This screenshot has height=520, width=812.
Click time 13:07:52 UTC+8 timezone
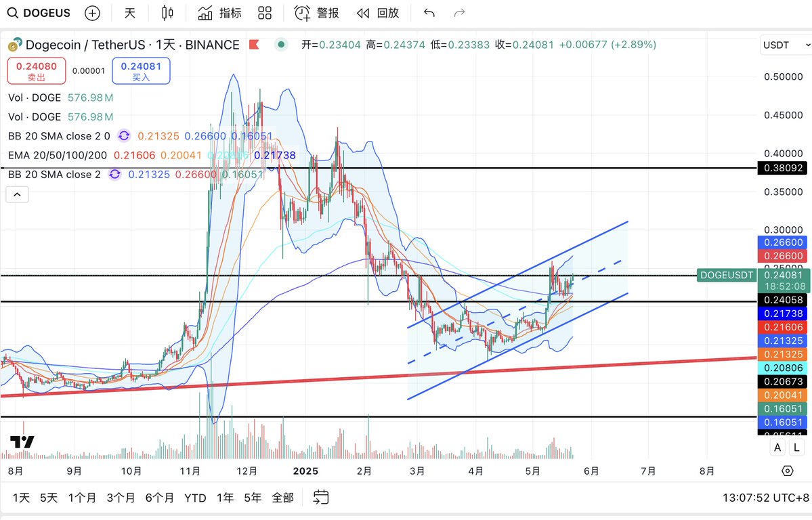[765, 498]
